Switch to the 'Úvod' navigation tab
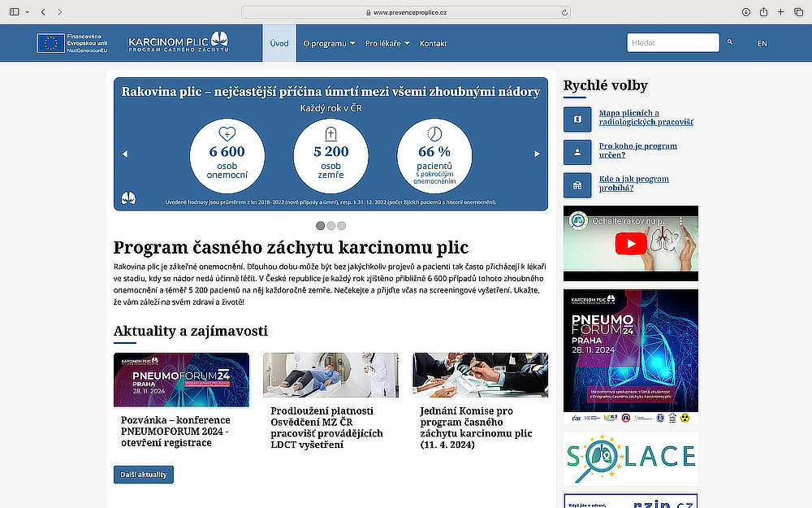 point(279,43)
